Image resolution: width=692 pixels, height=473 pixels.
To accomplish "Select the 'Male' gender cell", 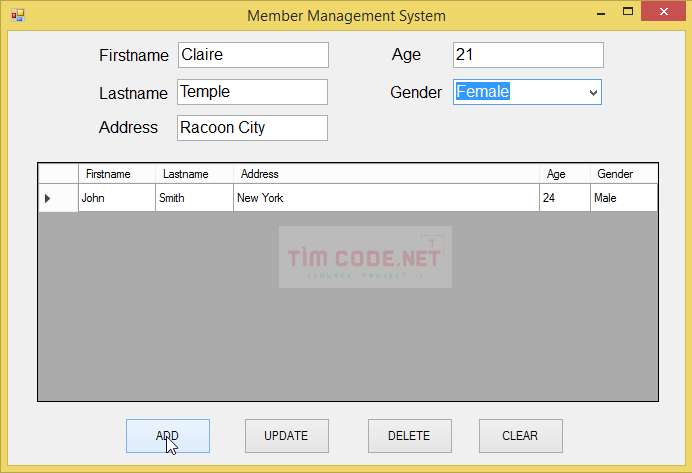I will pos(624,198).
